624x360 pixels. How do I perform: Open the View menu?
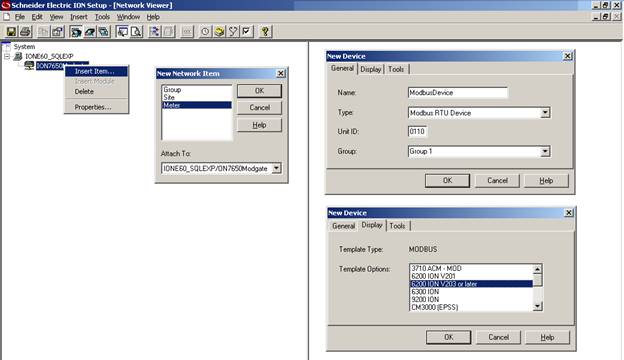[56, 17]
